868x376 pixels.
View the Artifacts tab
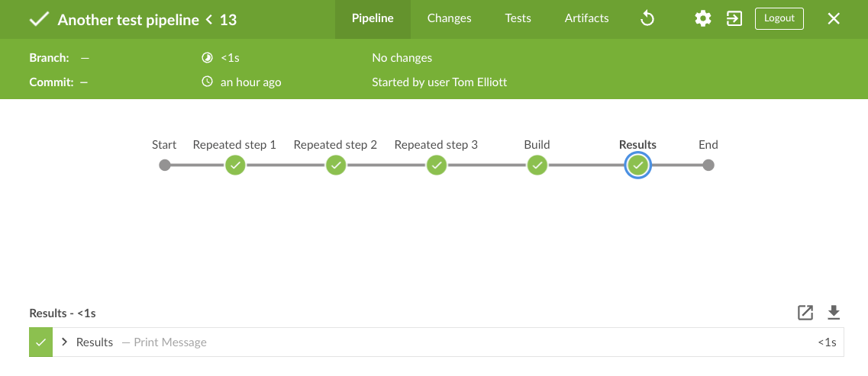click(586, 18)
